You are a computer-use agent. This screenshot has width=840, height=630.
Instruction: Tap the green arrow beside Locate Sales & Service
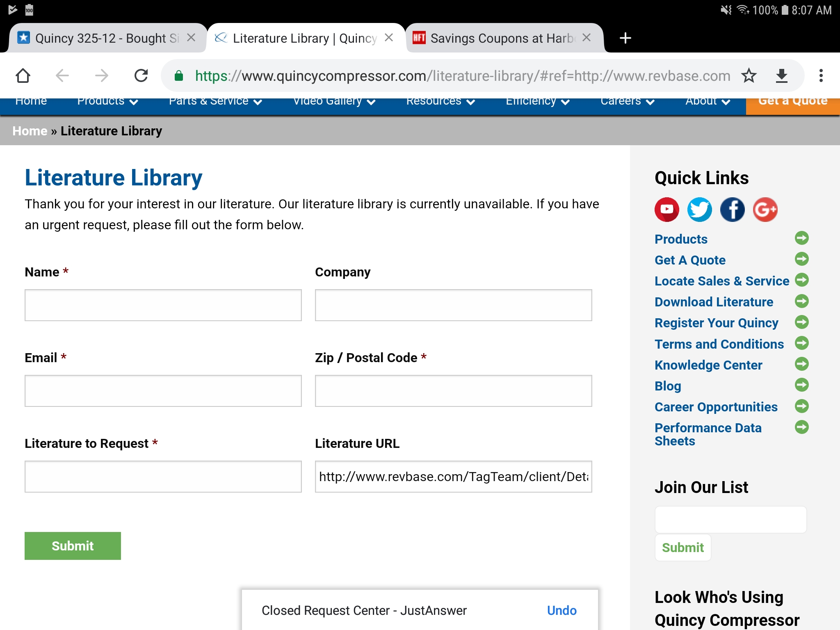[802, 280]
